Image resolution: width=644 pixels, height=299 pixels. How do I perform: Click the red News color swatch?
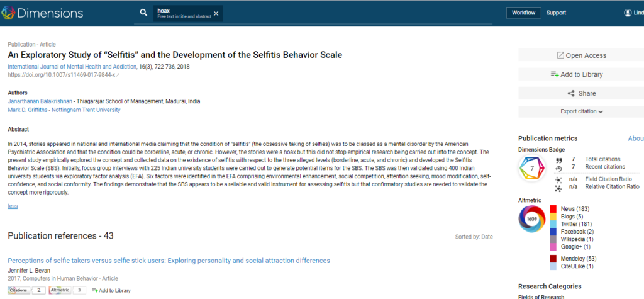pos(553,208)
